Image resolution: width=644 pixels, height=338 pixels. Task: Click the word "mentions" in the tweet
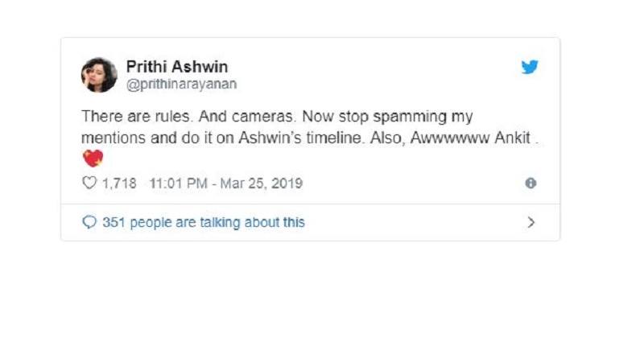114,138
